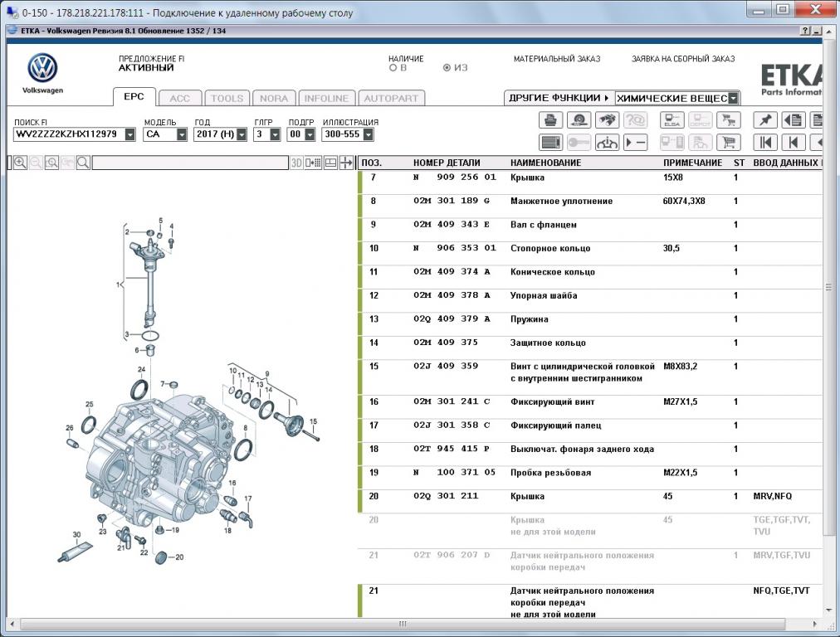Switch to the EPC tab
Screen dimensions: 840x637
[x=134, y=97]
